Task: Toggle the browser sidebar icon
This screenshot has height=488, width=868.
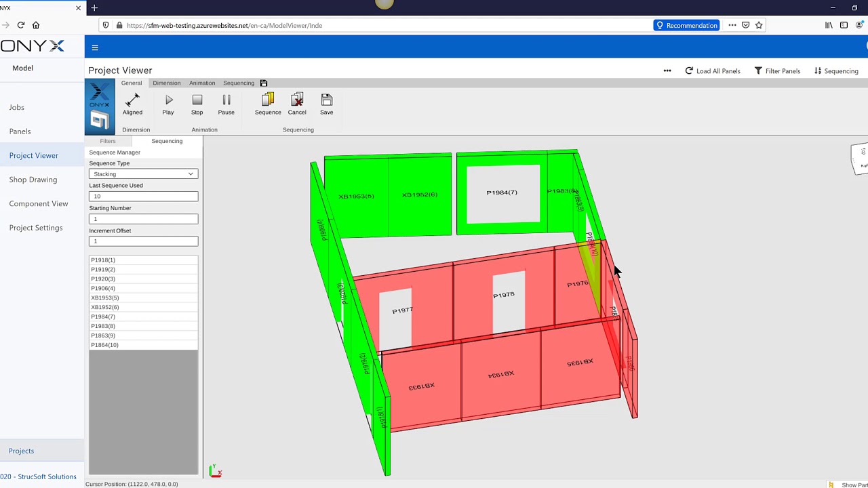Action: [844, 25]
